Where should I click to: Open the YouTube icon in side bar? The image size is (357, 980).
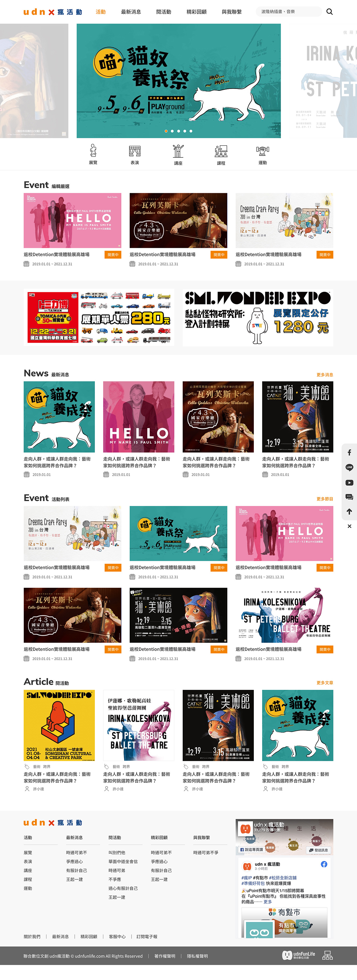tap(349, 482)
